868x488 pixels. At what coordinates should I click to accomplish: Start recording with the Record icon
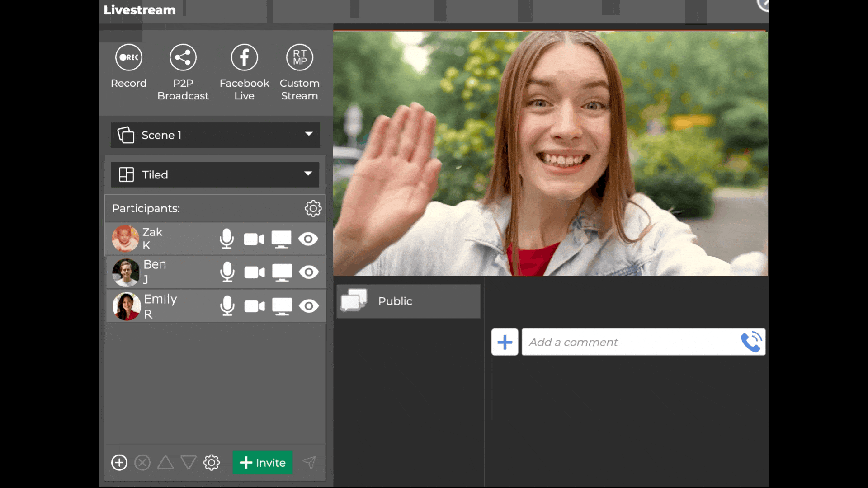(x=128, y=57)
